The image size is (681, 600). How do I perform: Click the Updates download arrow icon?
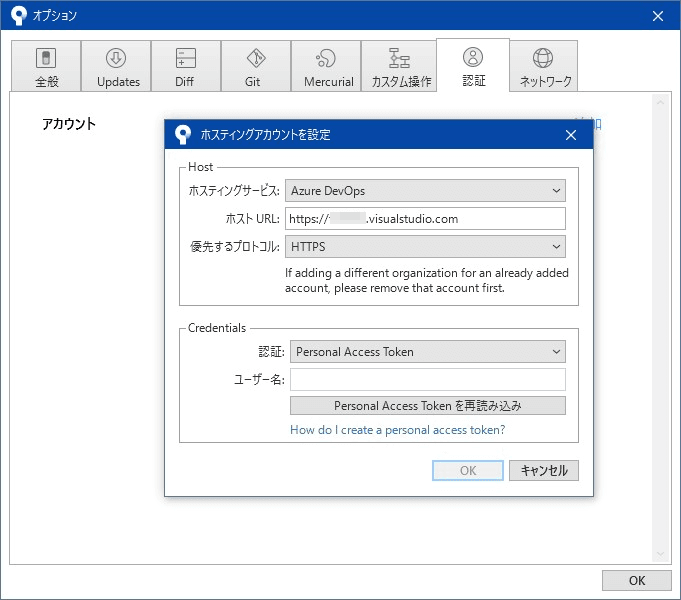coord(116,58)
